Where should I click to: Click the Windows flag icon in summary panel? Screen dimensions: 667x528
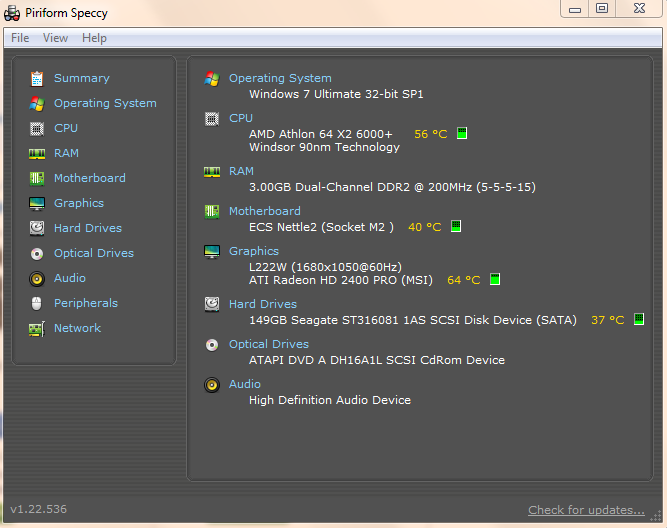pyautogui.click(x=212, y=79)
